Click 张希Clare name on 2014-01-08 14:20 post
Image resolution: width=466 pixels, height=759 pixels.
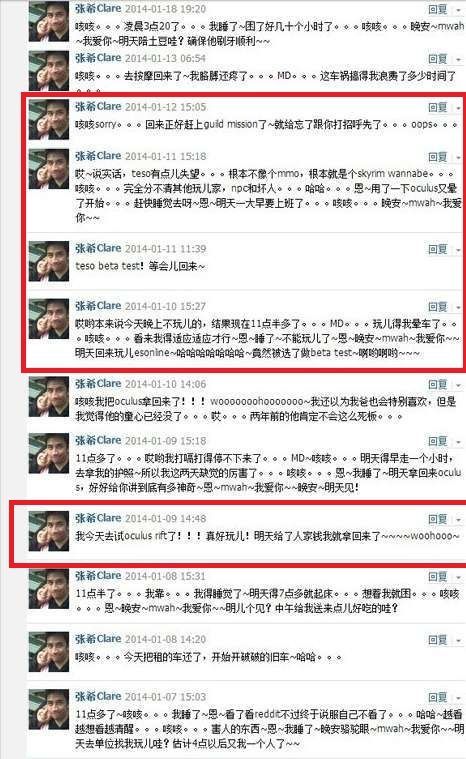(x=98, y=639)
